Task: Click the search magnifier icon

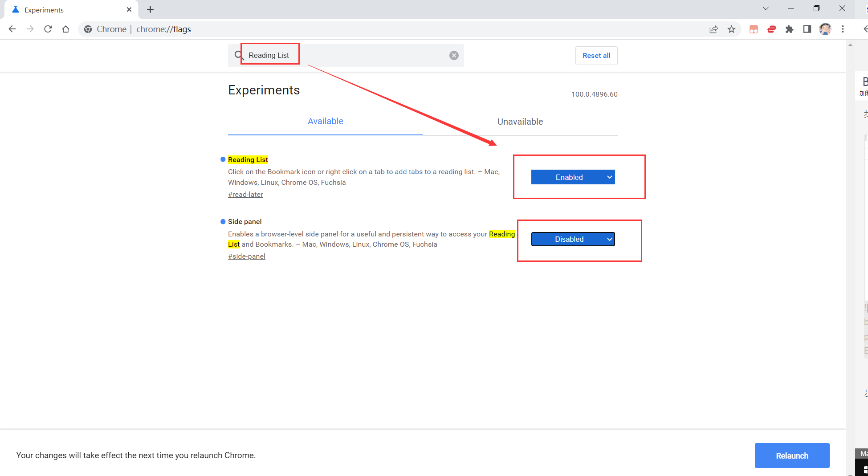Action: coord(239,55)
